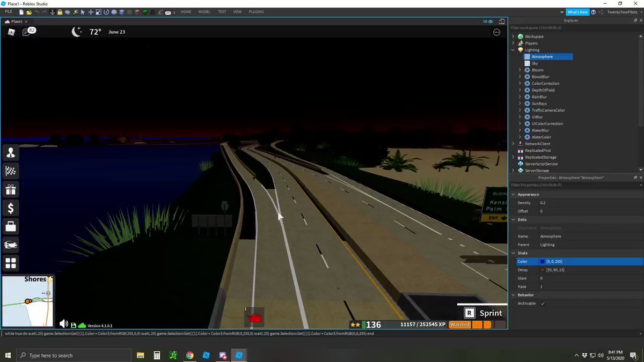Viewport: 644px width, 362px height.
Task: Open Chrome from the Windows taskbar
Action: pyautogui.click(x=189, y=355)
